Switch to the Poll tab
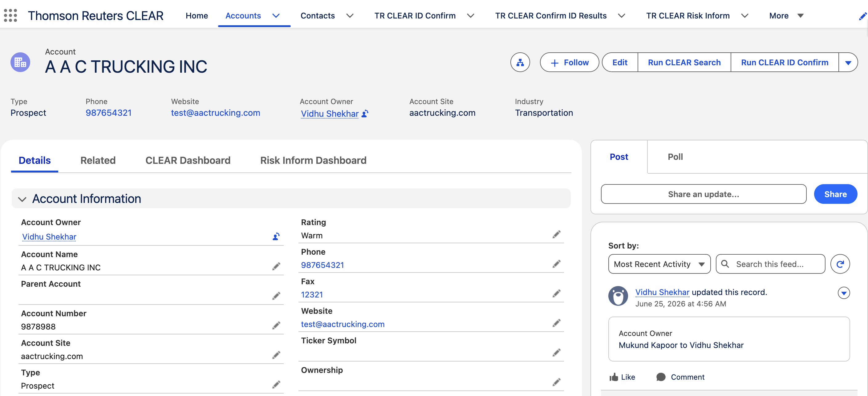Viewport: 868px width, 396px height. point(675,157)
